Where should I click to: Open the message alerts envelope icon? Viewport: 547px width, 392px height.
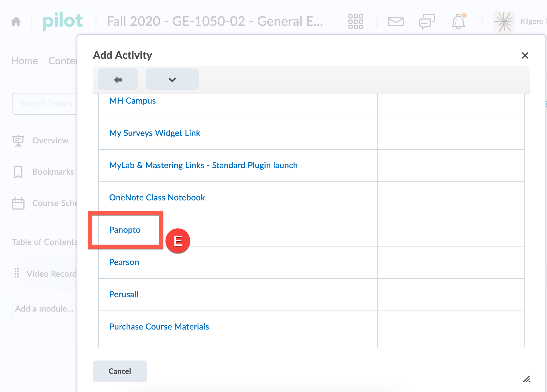396,21
